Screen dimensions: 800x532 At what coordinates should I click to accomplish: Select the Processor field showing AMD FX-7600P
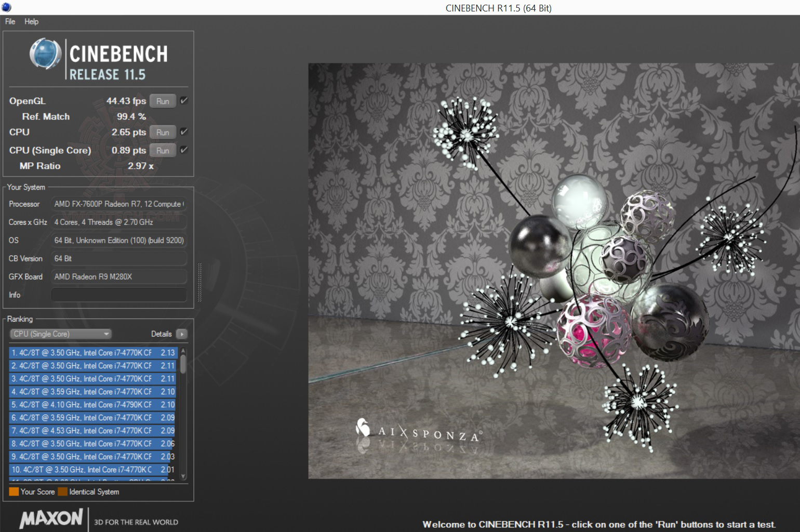tap(119, 204)
